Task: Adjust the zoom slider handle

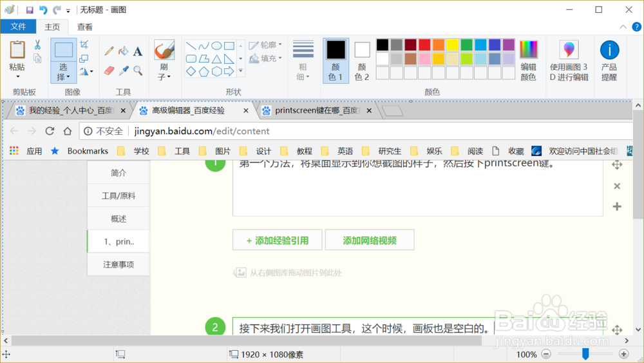Action: [x=585, y=353]
